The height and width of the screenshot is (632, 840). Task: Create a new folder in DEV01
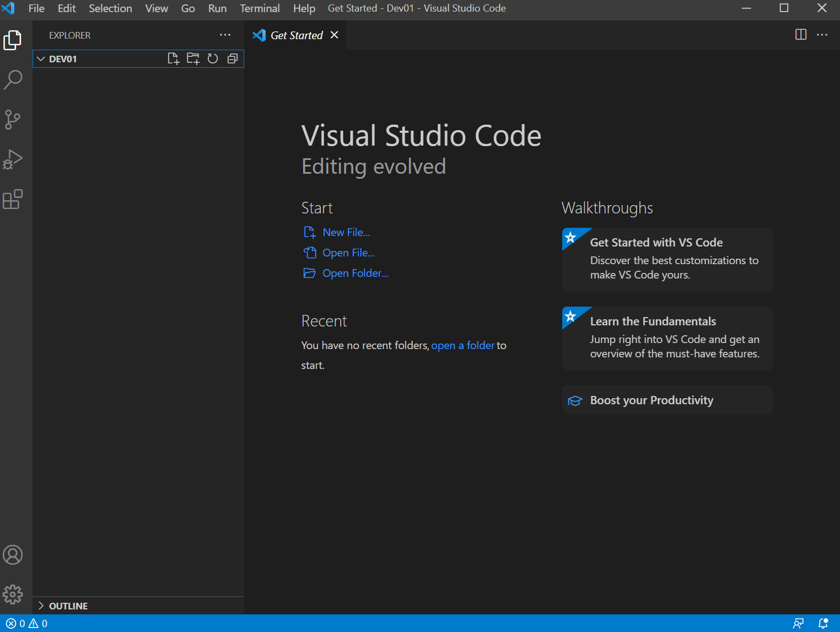tap(193, 58)
